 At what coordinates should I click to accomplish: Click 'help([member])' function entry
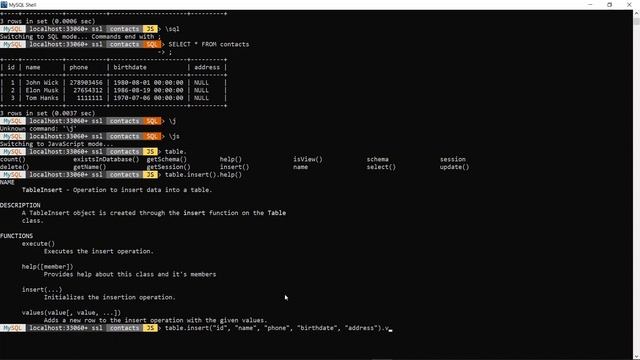click(47, 267)
